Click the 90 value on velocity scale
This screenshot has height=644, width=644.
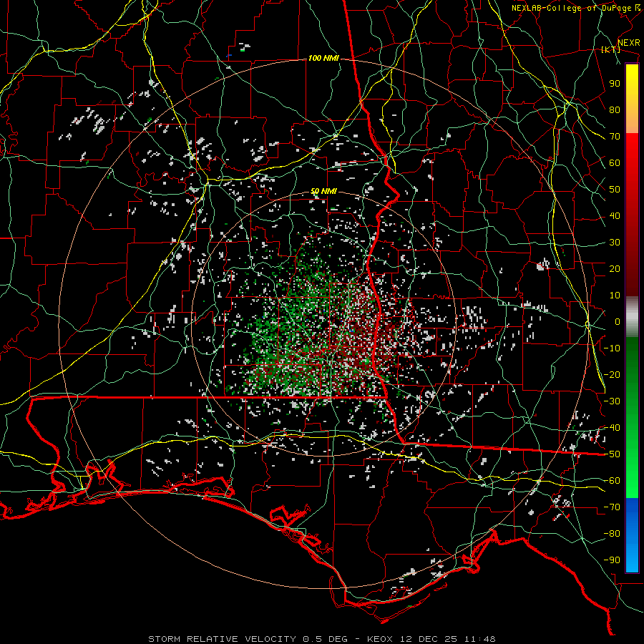(x=615, y=84)
